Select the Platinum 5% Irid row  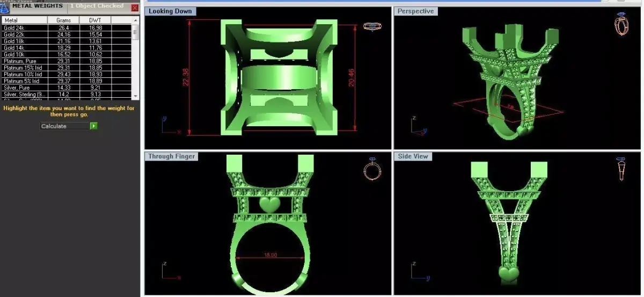[x=67, y=81]
